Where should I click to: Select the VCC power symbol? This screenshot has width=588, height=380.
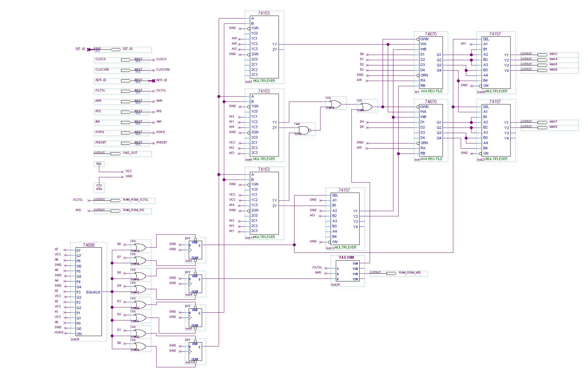[99, 164]
